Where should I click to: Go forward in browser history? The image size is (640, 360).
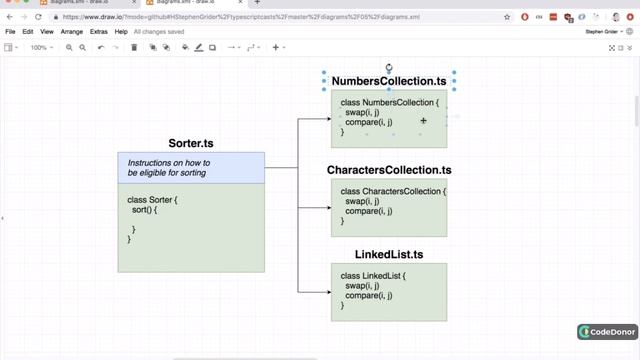[x=24, y=17]
